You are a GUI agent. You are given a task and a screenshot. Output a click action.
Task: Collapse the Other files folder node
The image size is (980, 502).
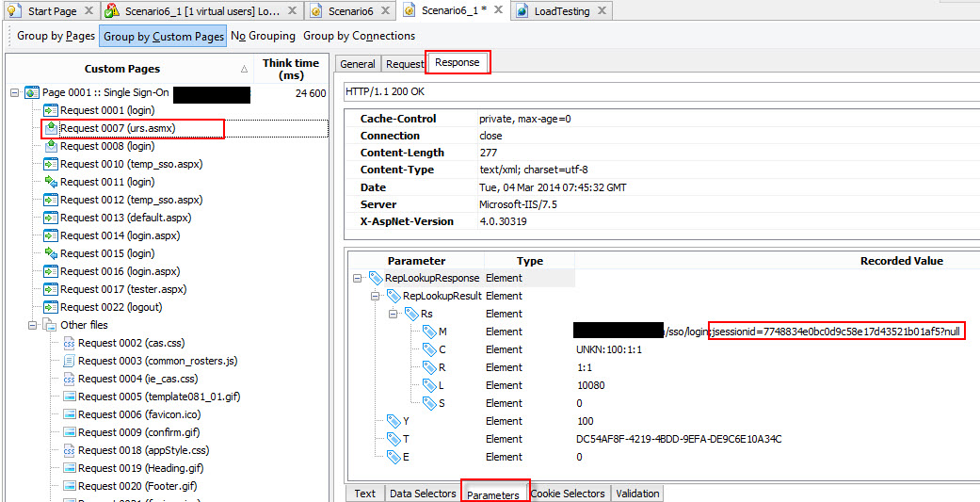click(x=33, y=326)
